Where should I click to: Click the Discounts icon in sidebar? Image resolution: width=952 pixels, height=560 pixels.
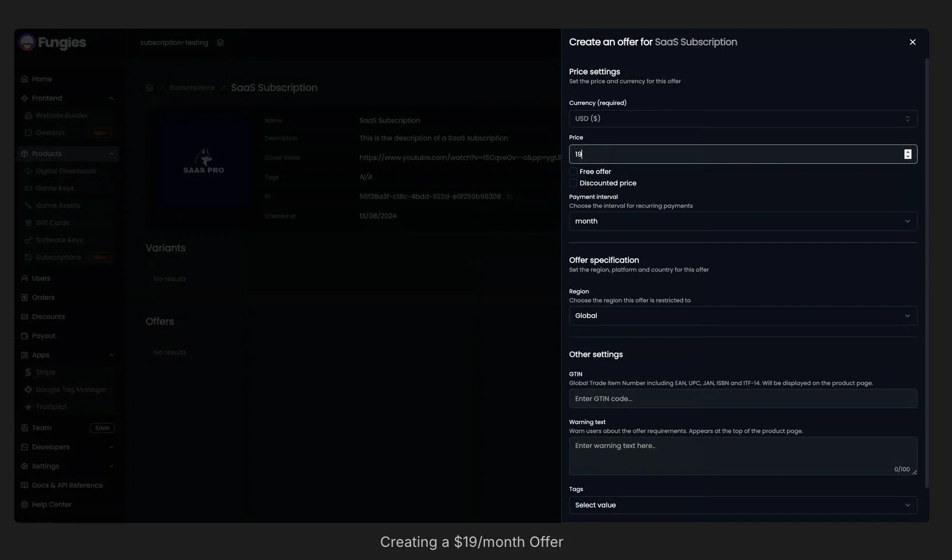[x=24, y=316]
